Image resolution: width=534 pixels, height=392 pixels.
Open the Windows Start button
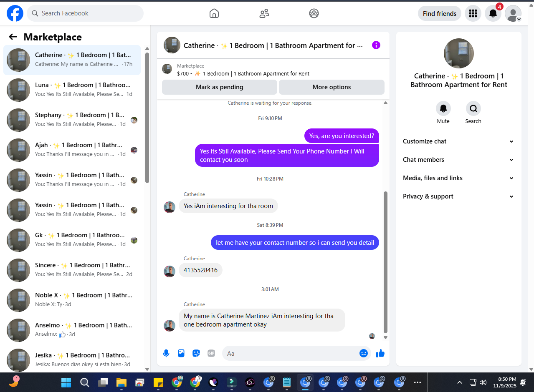[x=66, y=382]
